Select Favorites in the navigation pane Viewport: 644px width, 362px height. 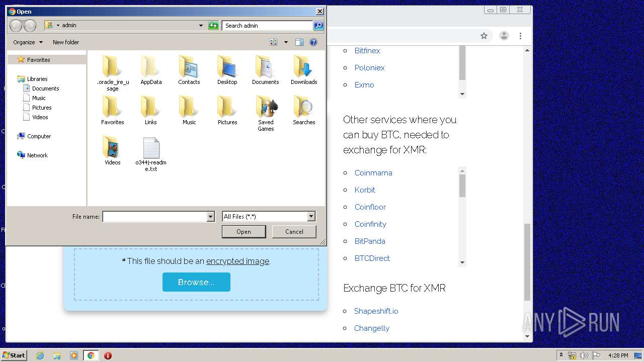pos(38,60)
